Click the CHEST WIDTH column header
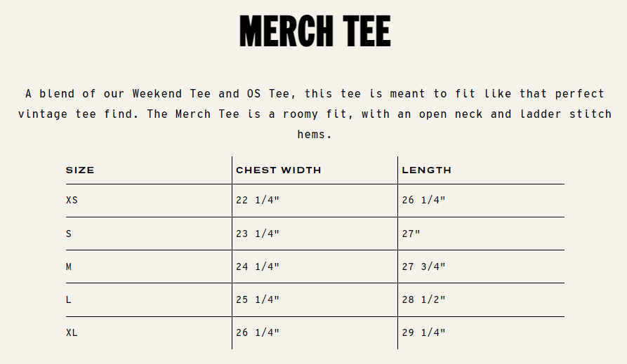 (x=278, y=170)
